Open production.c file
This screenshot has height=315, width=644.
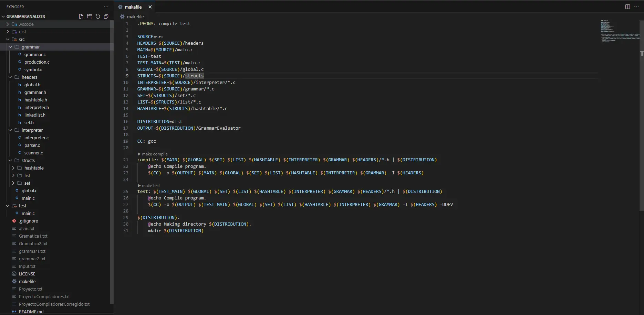[57, 62]
